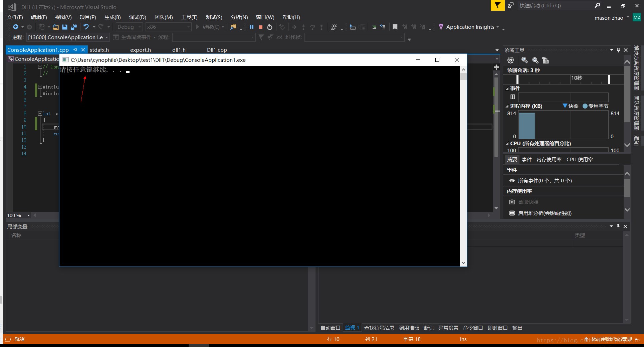Viewport: 644px width, 347px height.
Task: Open the 团队资源管理器 side tab
Action: (637, 113)
